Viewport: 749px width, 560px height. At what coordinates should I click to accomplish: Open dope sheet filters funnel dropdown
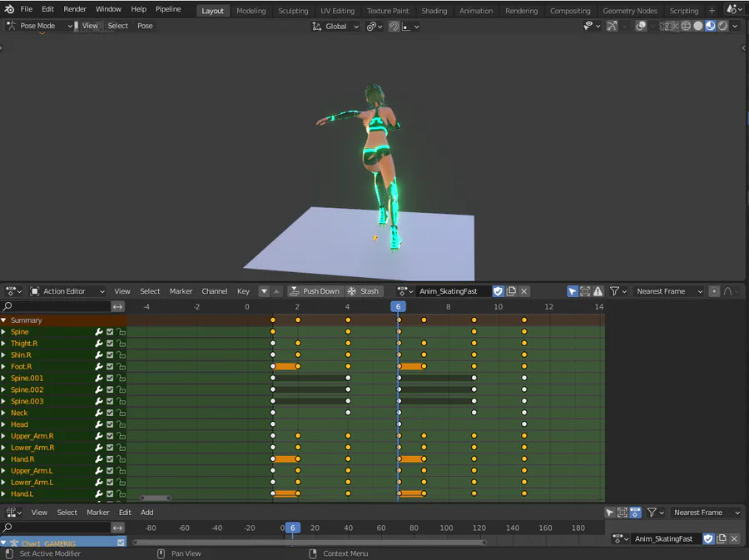click(x=618, y=290)
